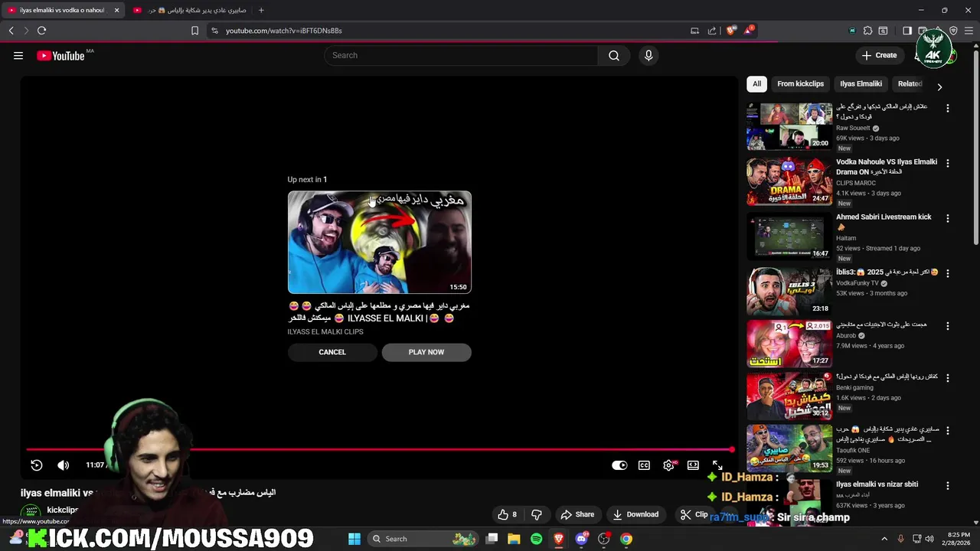The height and width of the screenshot is (551, 980).
Task: Focus the YouTube search box
Action: tap(461, 55)
